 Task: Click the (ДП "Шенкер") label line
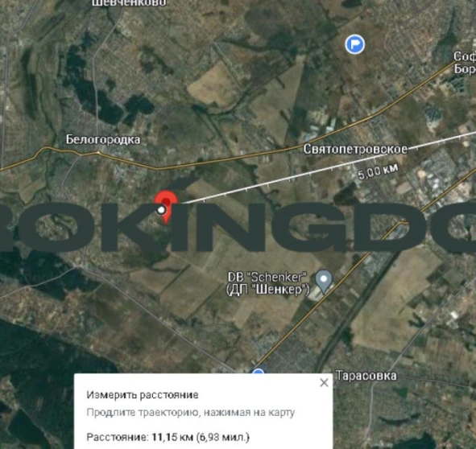tap(267, 290)
